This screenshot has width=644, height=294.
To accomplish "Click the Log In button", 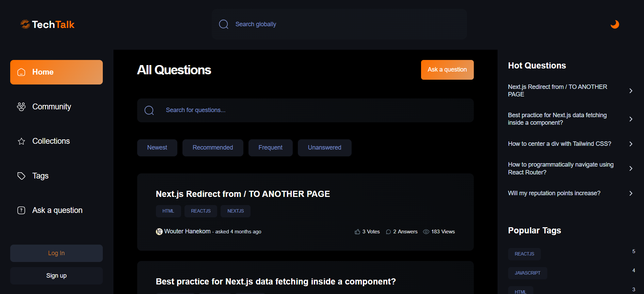I will point(57,253).
